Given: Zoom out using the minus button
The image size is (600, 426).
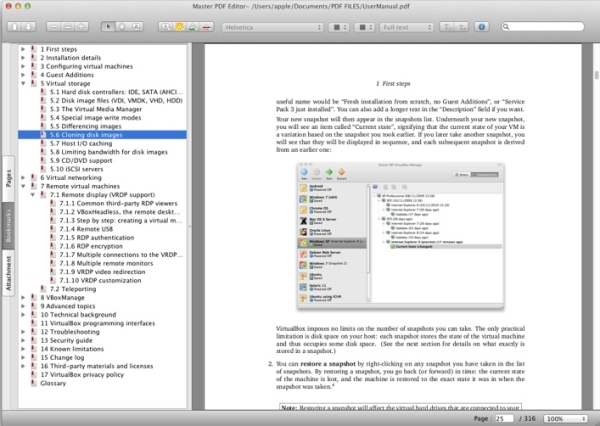Looking at the screenshot, I should tap(54, 27).
